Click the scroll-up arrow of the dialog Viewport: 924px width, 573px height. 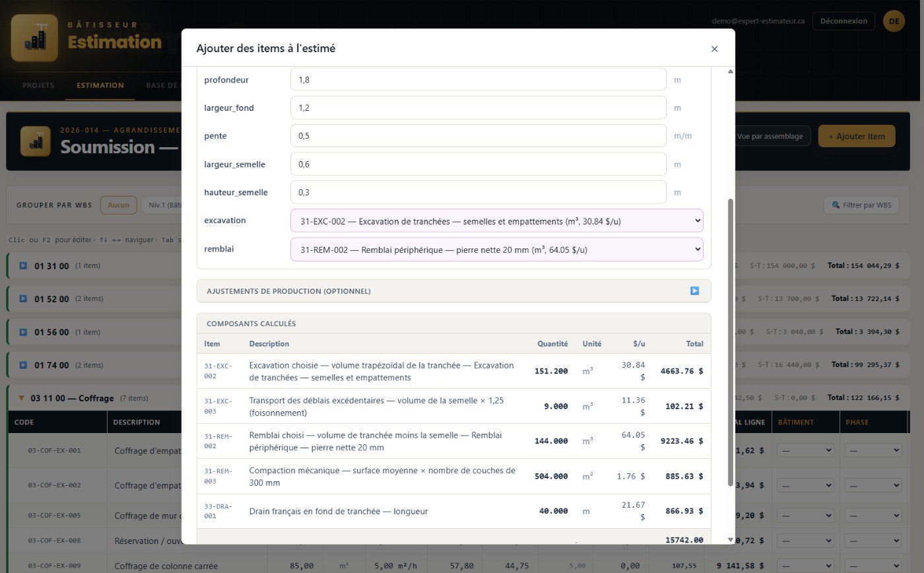[x=730, y=71]
